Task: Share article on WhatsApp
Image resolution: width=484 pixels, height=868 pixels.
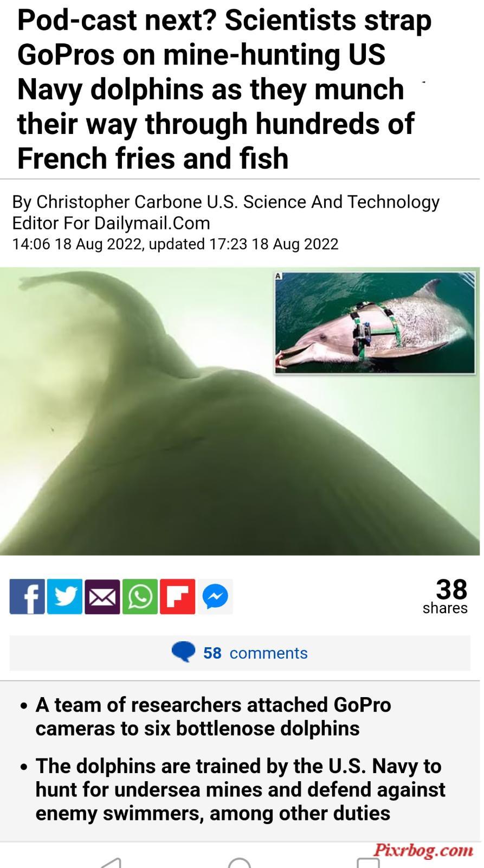Action: pyautogui.click(x=140, y=597)
